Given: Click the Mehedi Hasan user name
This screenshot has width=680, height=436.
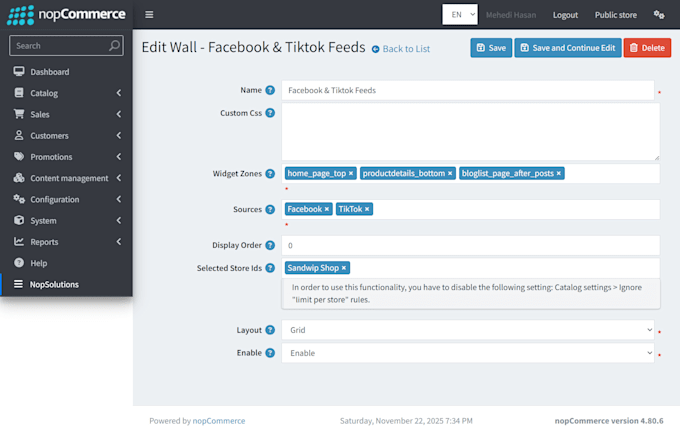Looking at the screenshot, I should 510,15.
